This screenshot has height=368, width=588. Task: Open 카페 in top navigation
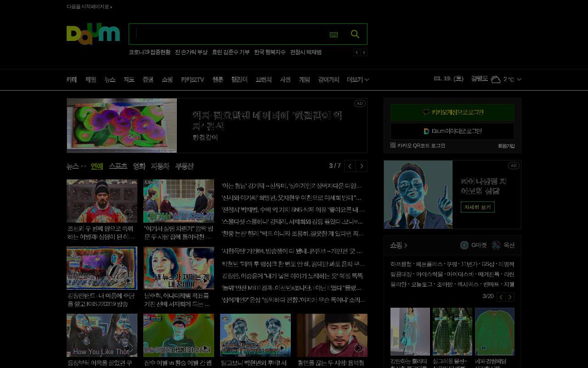tap(72, 80)
